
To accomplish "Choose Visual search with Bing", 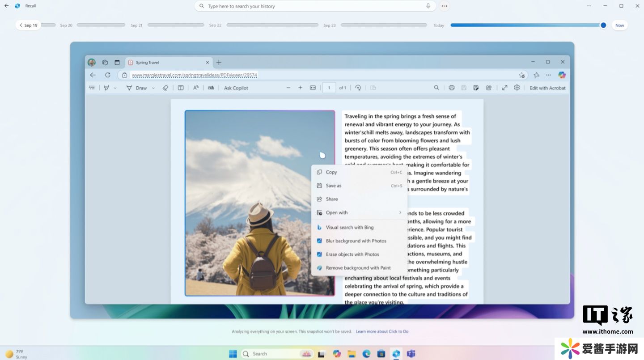I will 349,227.
